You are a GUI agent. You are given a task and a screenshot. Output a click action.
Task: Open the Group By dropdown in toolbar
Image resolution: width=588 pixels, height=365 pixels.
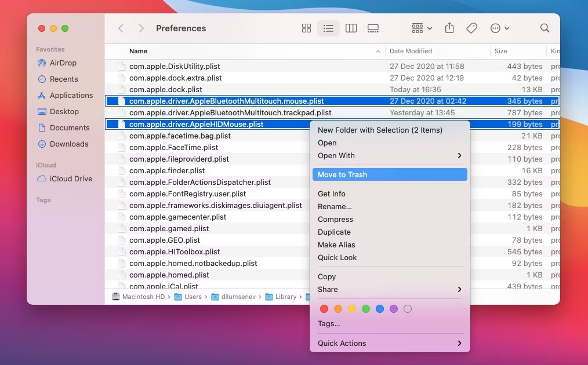[x=422, y=28]
